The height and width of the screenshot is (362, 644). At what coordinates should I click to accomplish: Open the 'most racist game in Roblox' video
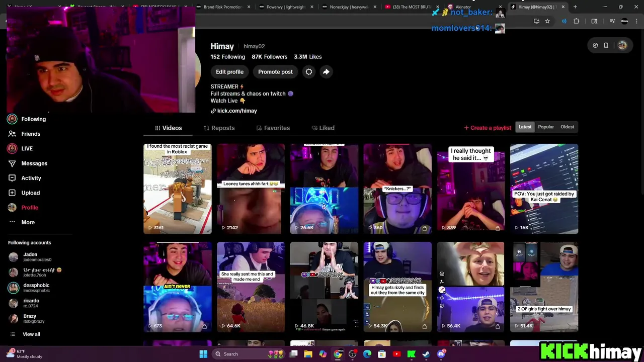click(178, 189)
